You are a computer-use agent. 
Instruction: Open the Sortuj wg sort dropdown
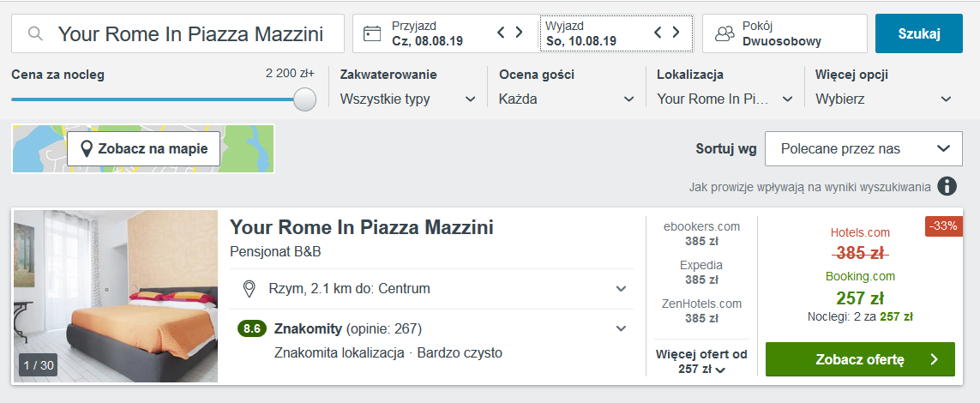[863, 148]
